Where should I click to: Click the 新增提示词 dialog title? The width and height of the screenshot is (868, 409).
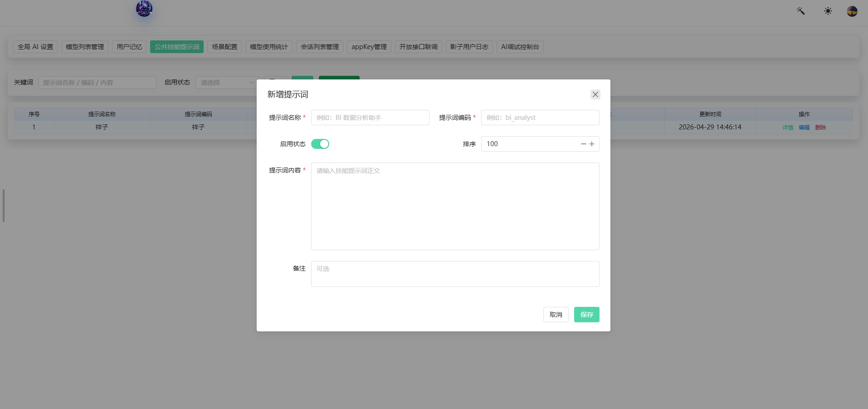[288, 94]
